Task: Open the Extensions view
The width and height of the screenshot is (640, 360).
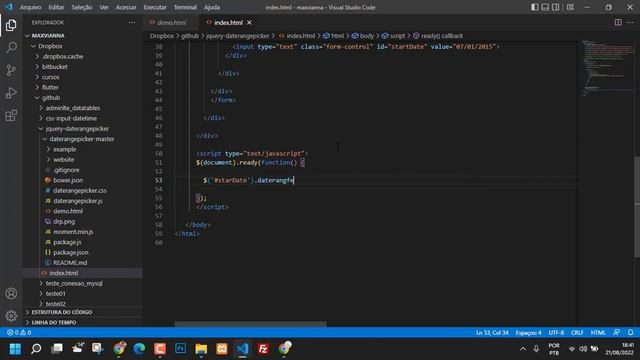Action: (11, 116)
